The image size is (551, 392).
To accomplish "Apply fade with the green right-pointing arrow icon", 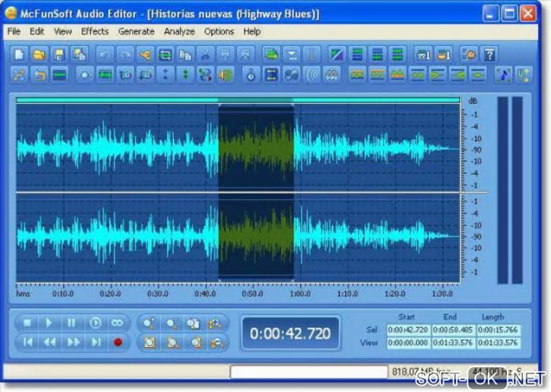I will 438,75.
